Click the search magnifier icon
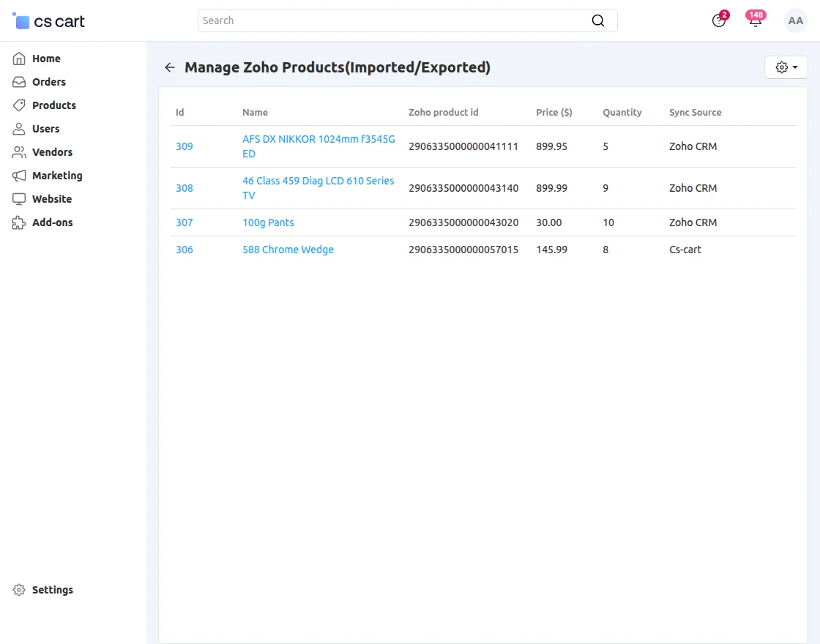The width and height of the screenshot is (820, 644). point(598,20)
